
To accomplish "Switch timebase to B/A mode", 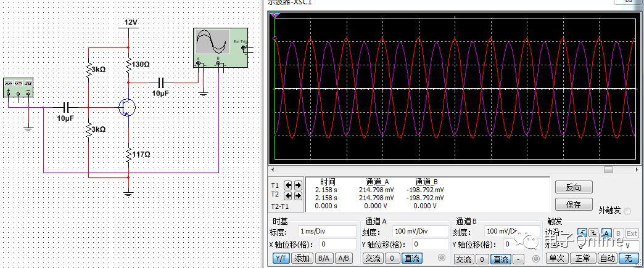I will (323, 259).
